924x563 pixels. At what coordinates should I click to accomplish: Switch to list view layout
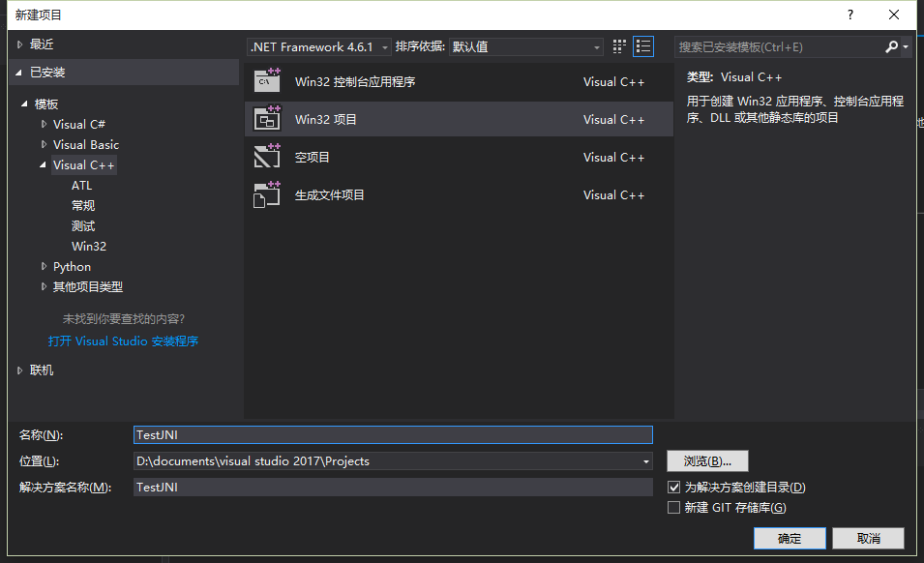[643, 46]
